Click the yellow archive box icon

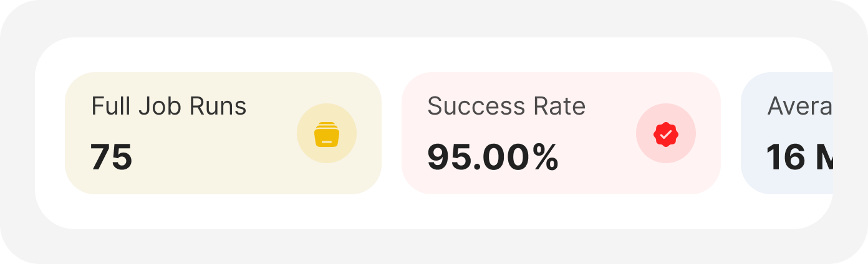(327, 134)
